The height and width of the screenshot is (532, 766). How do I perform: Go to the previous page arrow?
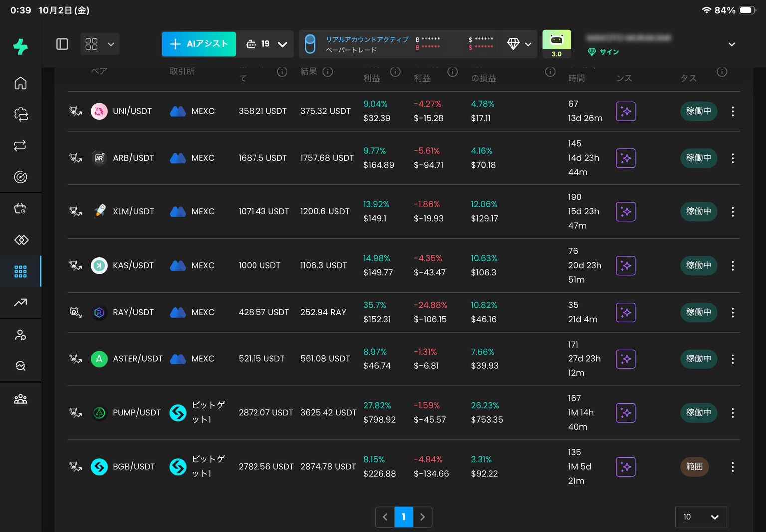pyautogui.click(x=385, y=517)
